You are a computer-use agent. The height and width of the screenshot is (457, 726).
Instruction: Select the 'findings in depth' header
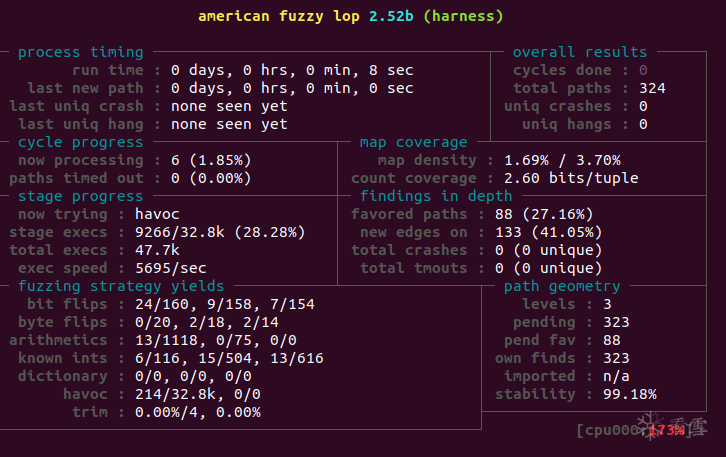pyautogui.click(x=436, y=197)
